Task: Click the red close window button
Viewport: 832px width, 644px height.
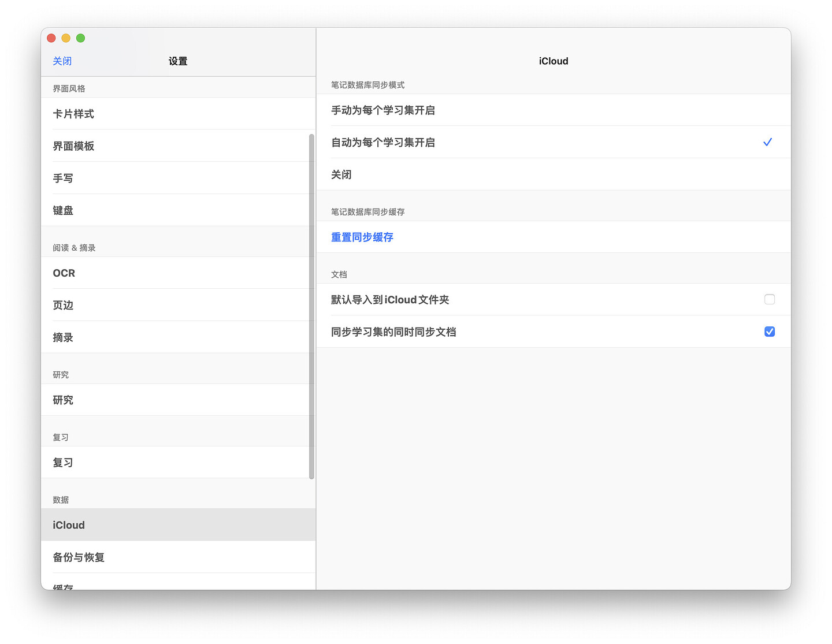Action: tap(51, 38)
